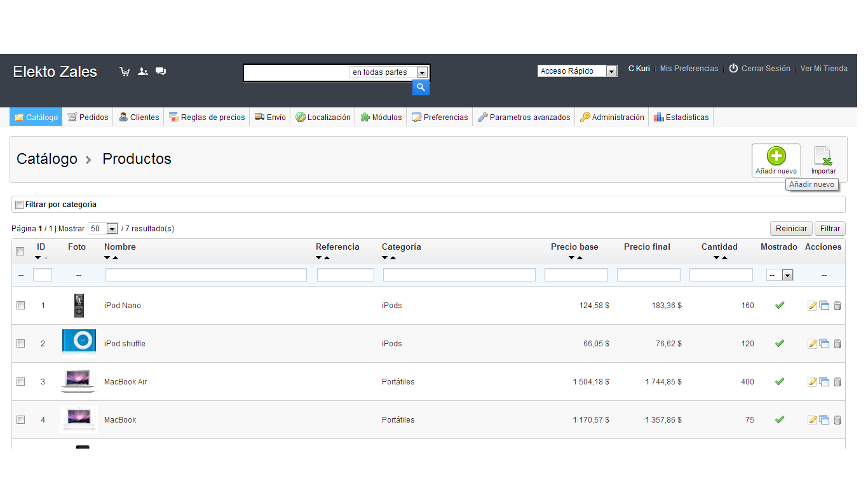Screen dimensions: 868x488
Task: Open the Reglas de precios tab
Action: tap(207, 117)
